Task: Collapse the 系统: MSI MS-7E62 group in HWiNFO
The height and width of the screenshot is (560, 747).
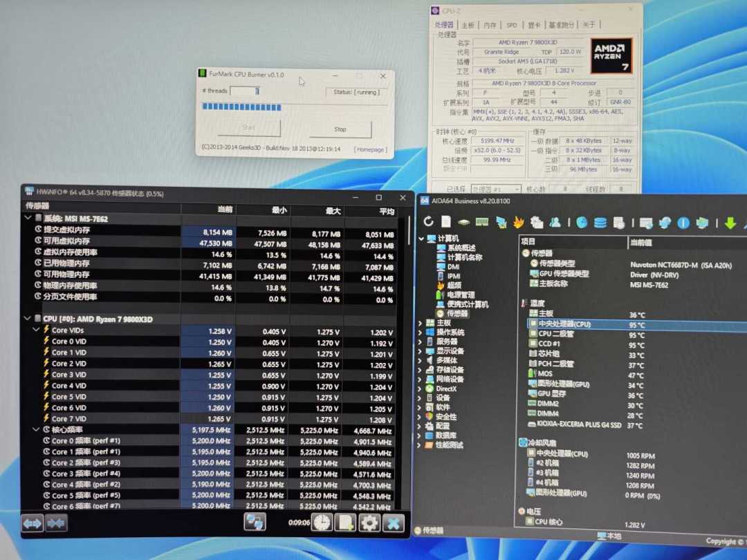Action: 28,218
